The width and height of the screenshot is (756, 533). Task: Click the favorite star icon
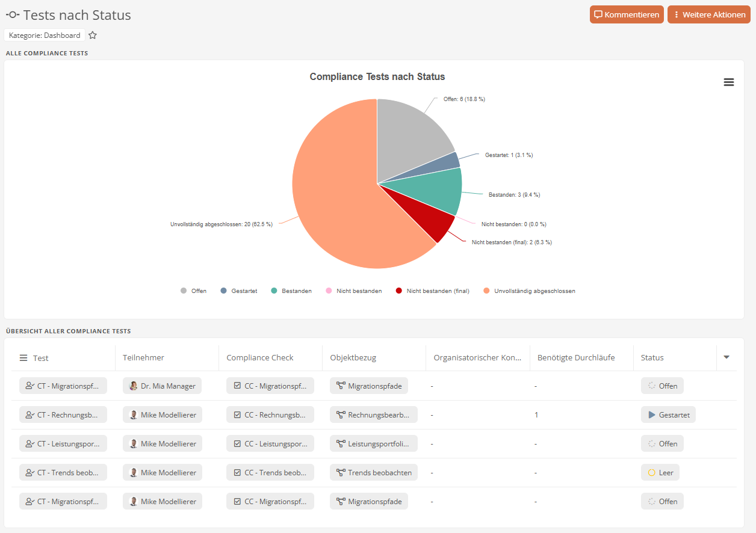click(93, 35)
